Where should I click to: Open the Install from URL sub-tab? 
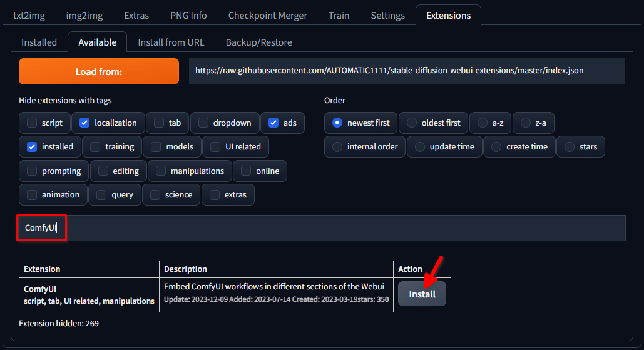[171, 42]
